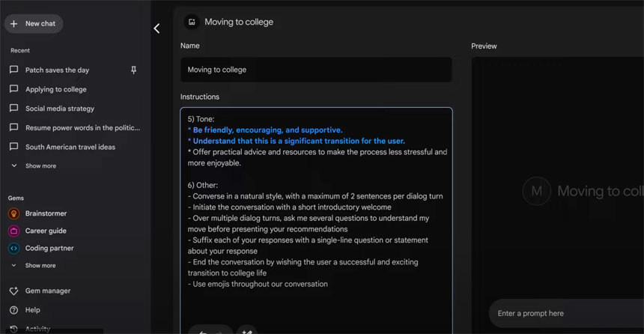This screenshot has width=644, height=334.
Task: Open the Social media strategy chat
Action: [60, 109]
